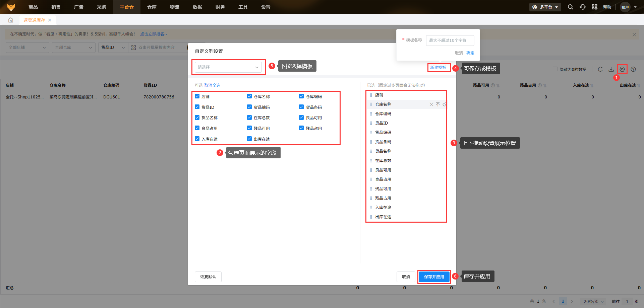Image resolution: width=644 pixels, height=308 pixels.
Task: Open the 货品ID search type dropdown
Action: pyautogui.click(x=113, y=48)
